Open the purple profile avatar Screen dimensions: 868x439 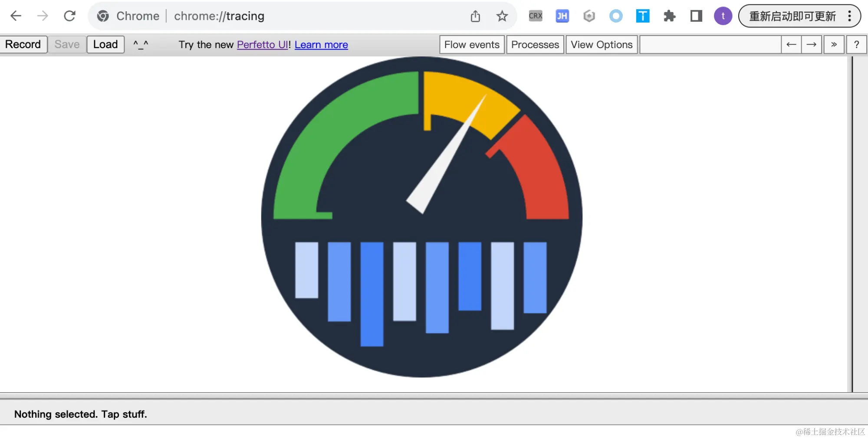click(x=723, y=16)
